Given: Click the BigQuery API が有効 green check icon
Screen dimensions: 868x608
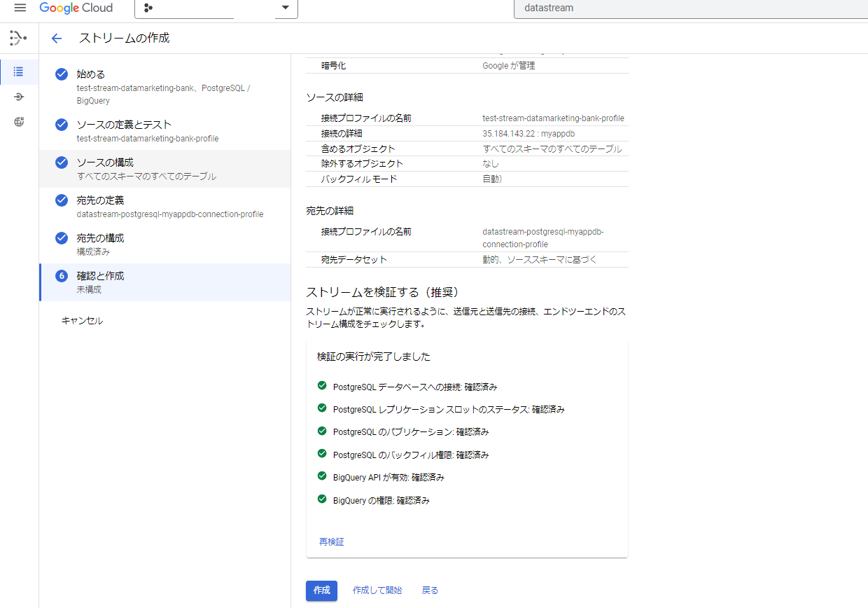Looking at the screenshot, I should point(322,476).
